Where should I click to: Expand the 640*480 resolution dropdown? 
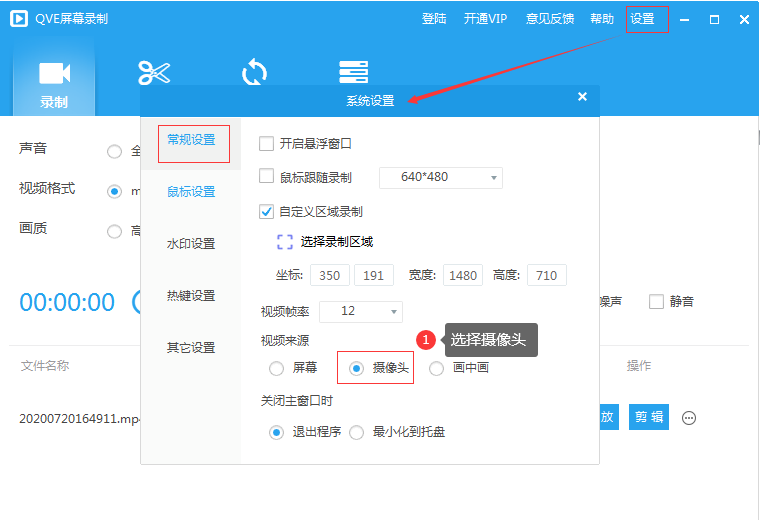click(x=441, y=178)
